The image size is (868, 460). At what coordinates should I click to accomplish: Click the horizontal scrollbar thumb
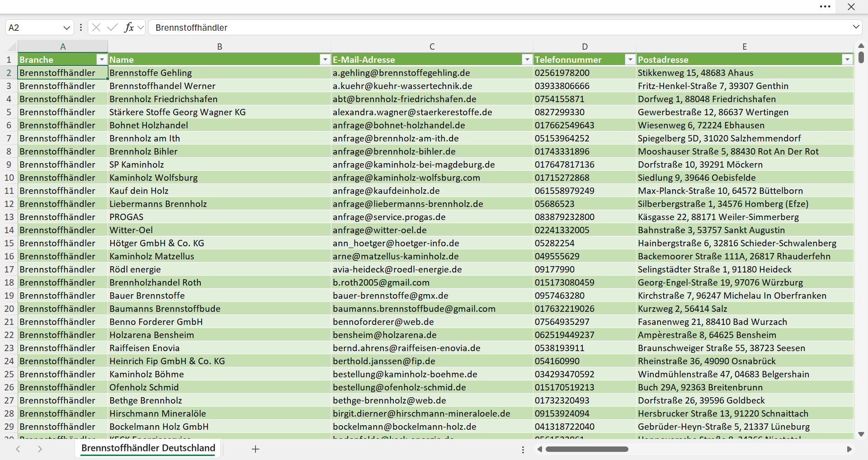point(587,449)
